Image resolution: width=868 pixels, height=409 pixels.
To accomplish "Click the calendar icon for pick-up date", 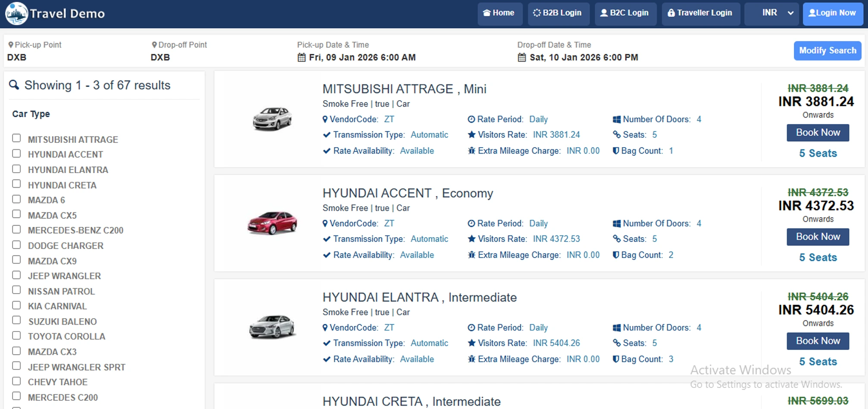I will point(302,57).
